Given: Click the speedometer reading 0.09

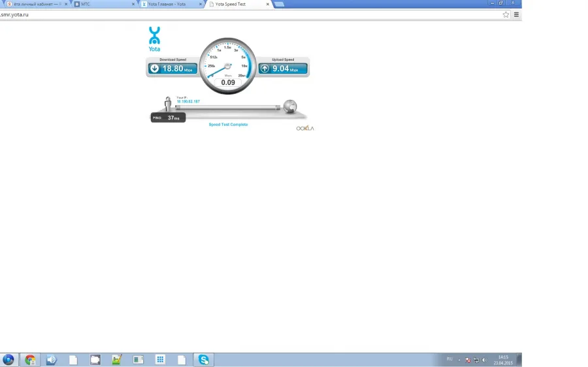Looking at the screenshot, I should click(x=228, y=82).
